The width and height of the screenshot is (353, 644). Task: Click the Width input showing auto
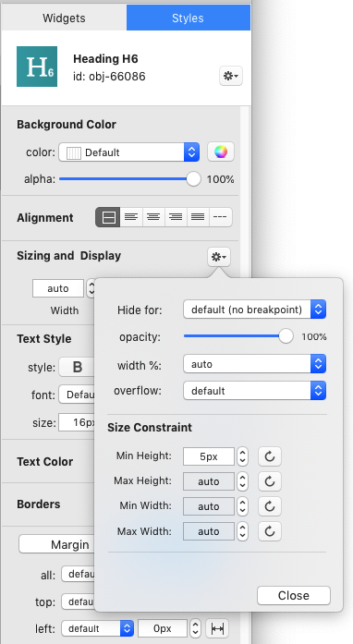58,288
